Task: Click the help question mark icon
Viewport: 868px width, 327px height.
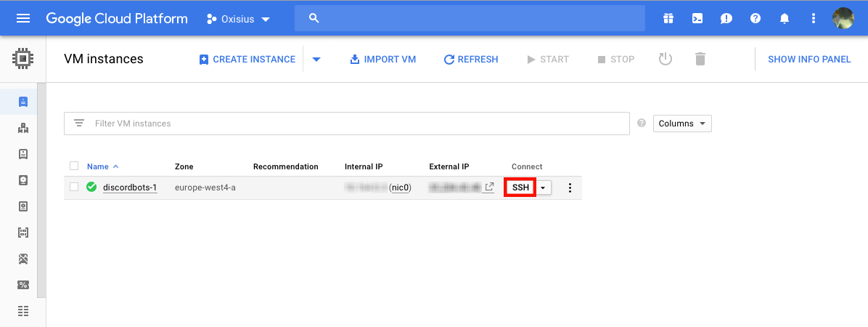Action: (x=755, y=19)
